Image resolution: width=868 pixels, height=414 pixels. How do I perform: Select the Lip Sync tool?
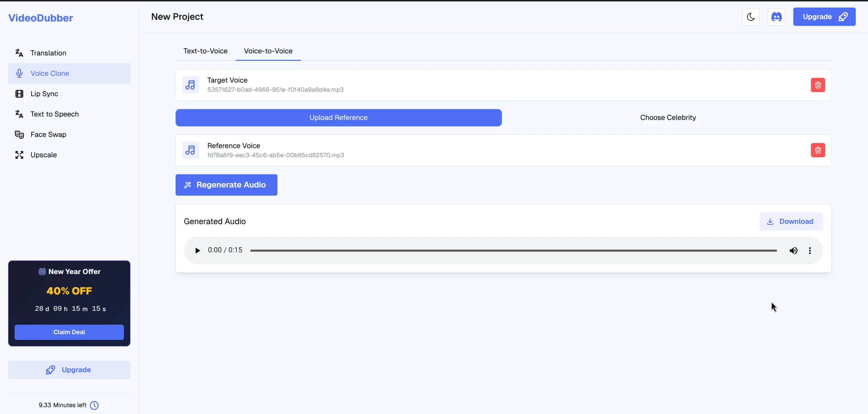[x=44, y=94]
